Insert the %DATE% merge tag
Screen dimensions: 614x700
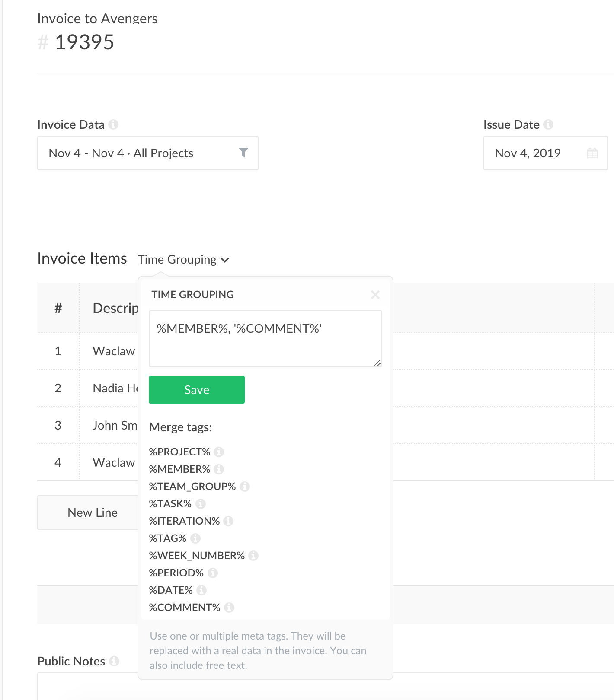(171, 590)
